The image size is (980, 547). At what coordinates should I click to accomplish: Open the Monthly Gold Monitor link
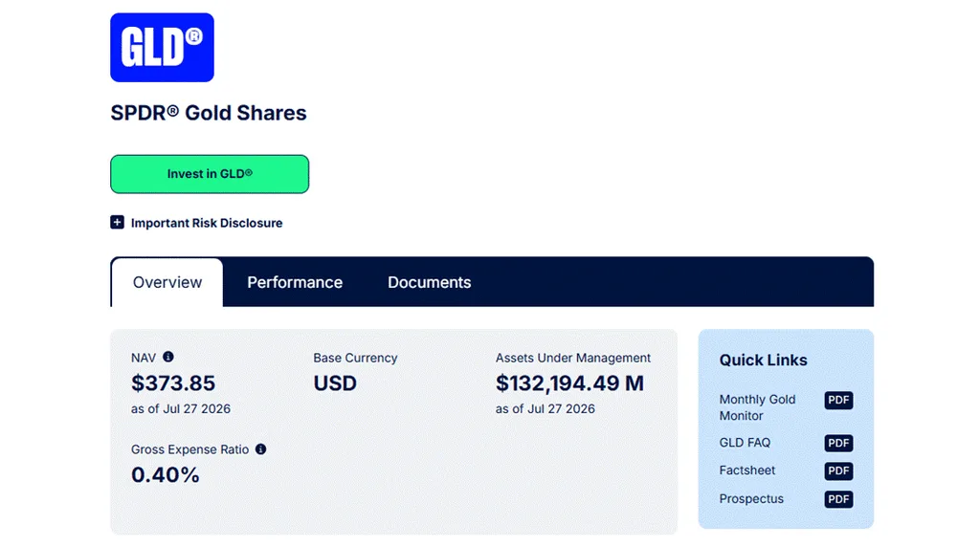click(757, 407)
